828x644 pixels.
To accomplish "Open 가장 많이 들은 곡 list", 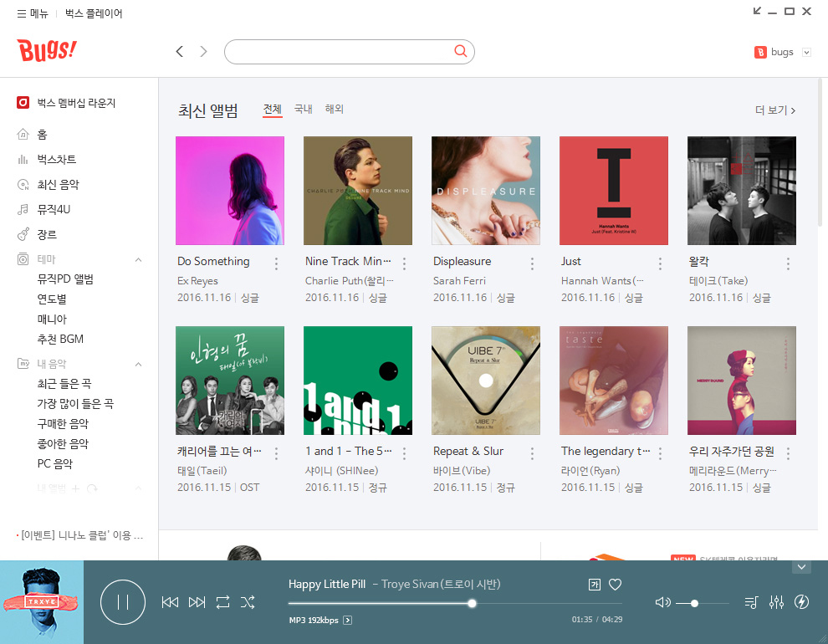I will tap(75, 404).
